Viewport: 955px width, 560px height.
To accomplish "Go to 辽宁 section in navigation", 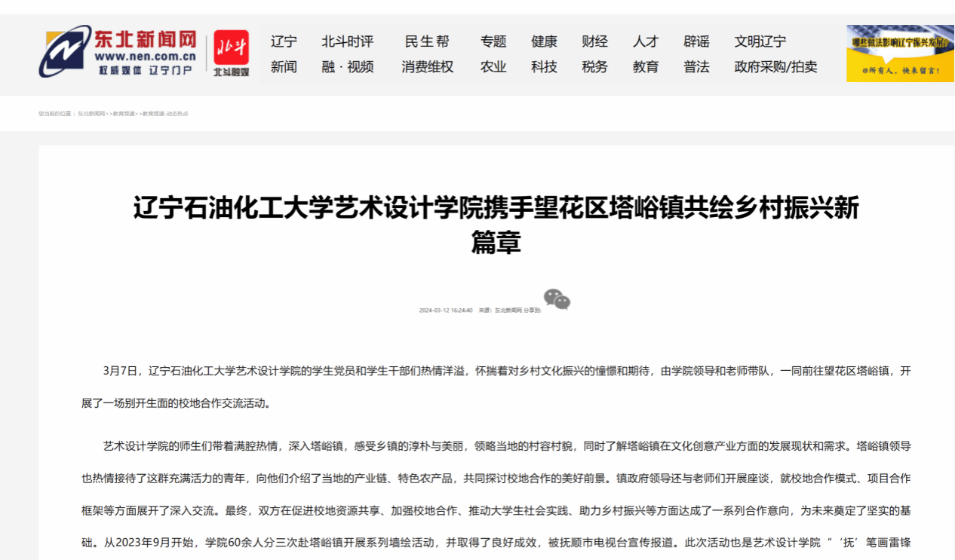I will 284,41.
